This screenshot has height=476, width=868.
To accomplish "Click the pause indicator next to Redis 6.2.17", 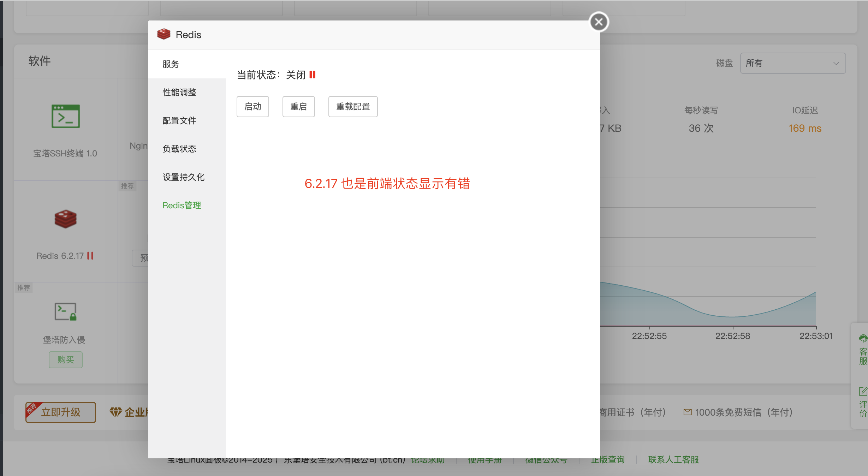I will pyautogui.click(x=90, y=256).
